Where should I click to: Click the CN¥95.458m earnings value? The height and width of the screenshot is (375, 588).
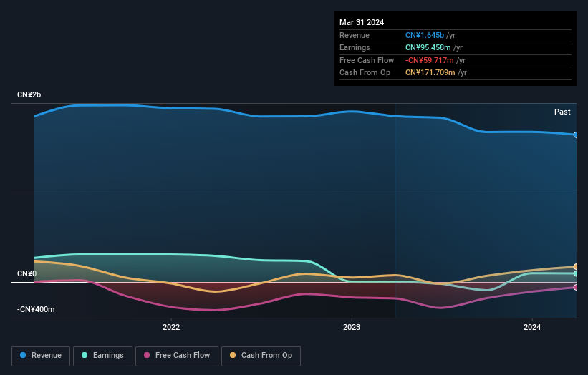[428, 47]
